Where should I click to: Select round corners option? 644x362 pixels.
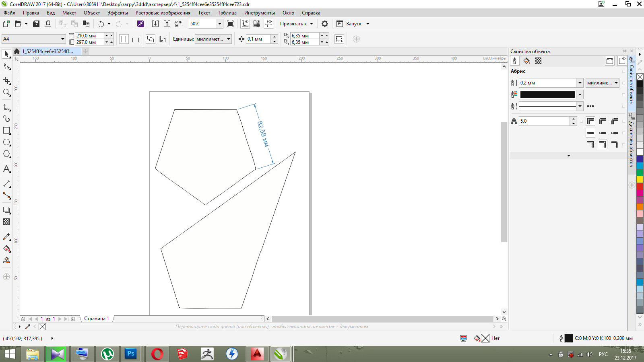point(603,121)
